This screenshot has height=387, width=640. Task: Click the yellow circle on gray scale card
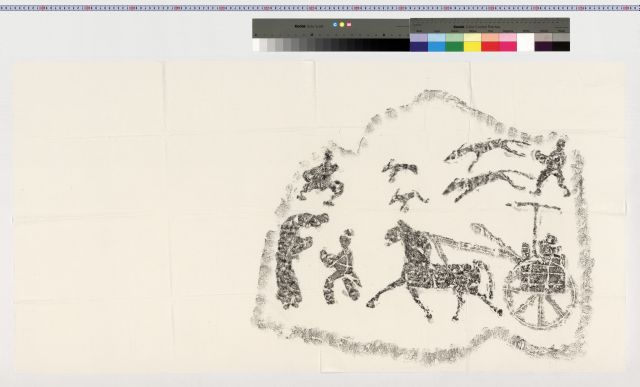coord(342,24)
